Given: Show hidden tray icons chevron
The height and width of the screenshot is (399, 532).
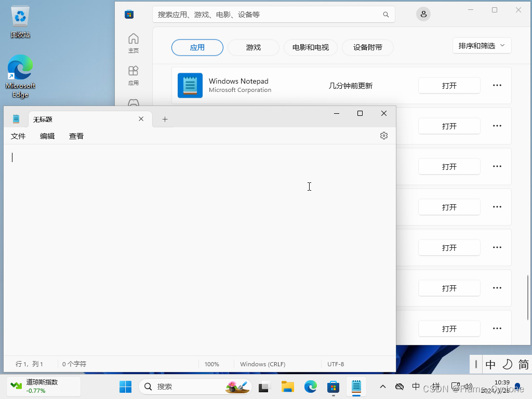Looking at the screenshot, I should tap(383, 387).
